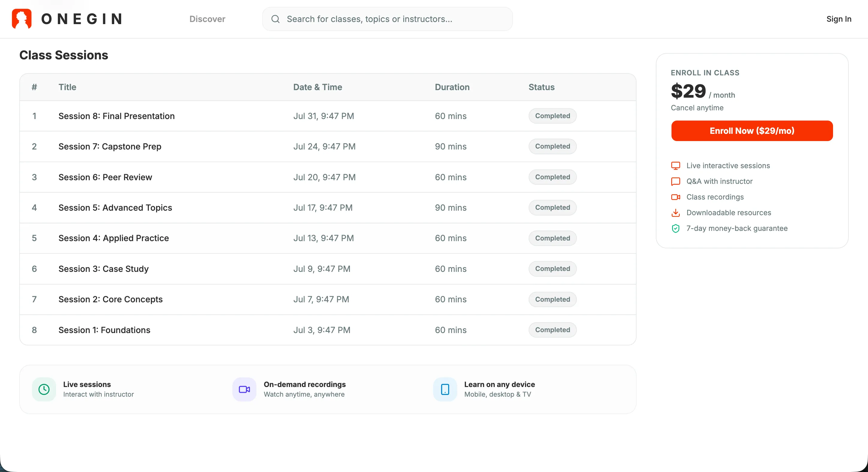This screenshot has height=472, width=868.
Task: Select Session 8: Final Presentation title
Action: pyautogui.click(x=117, y=116)
